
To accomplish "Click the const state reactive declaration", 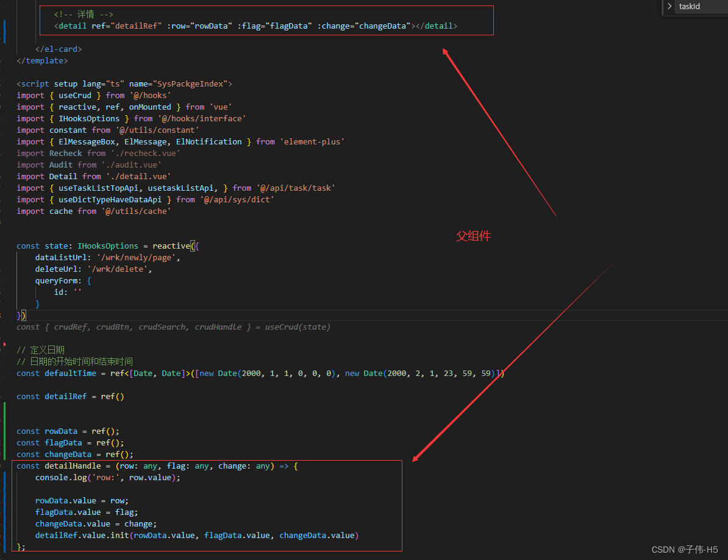I will tap(108, 246).
